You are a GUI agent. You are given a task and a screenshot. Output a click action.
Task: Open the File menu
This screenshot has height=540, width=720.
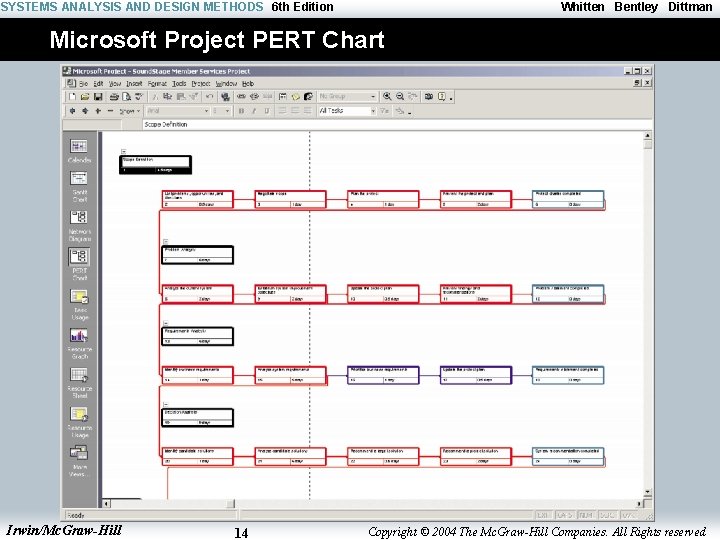coord(83,84)
